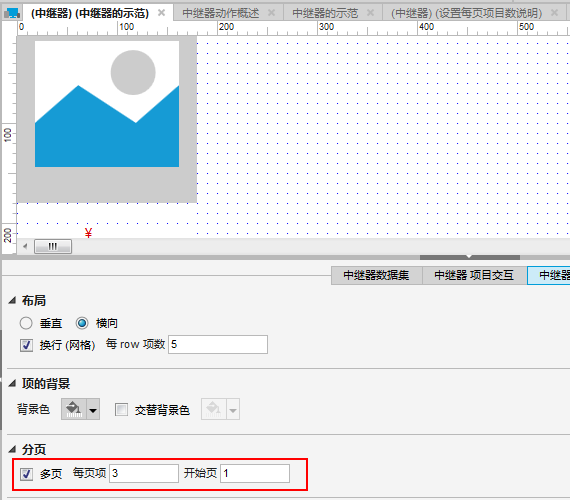This screenshot has height=500, width=570.
Task: Toggle the 多页 checkbox
Action: (x=27, y=474)
